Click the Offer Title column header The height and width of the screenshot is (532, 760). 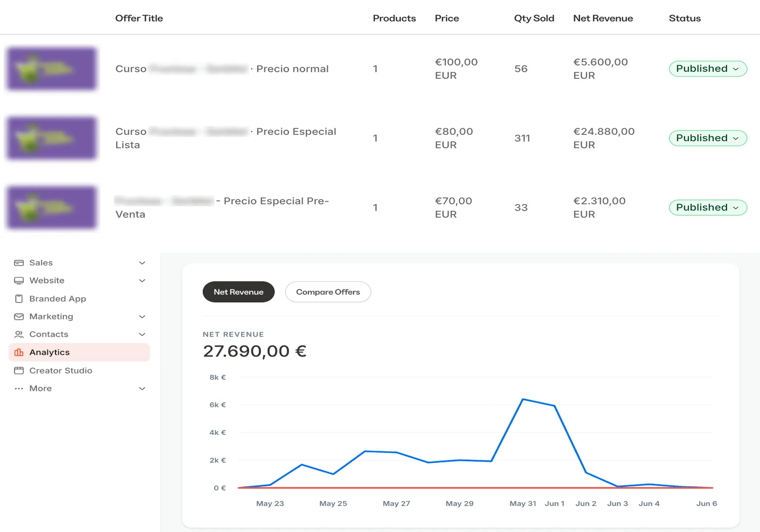139,18
